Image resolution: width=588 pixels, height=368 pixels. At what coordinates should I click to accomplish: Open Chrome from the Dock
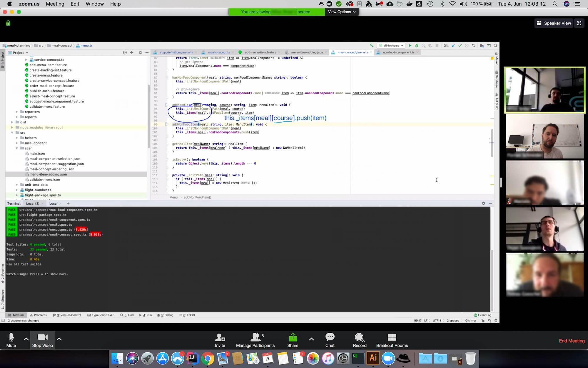[208, 358]
